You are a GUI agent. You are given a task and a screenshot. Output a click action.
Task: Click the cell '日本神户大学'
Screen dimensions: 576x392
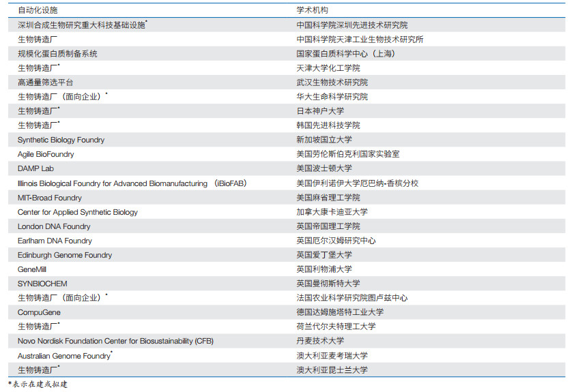coord(320,111)
